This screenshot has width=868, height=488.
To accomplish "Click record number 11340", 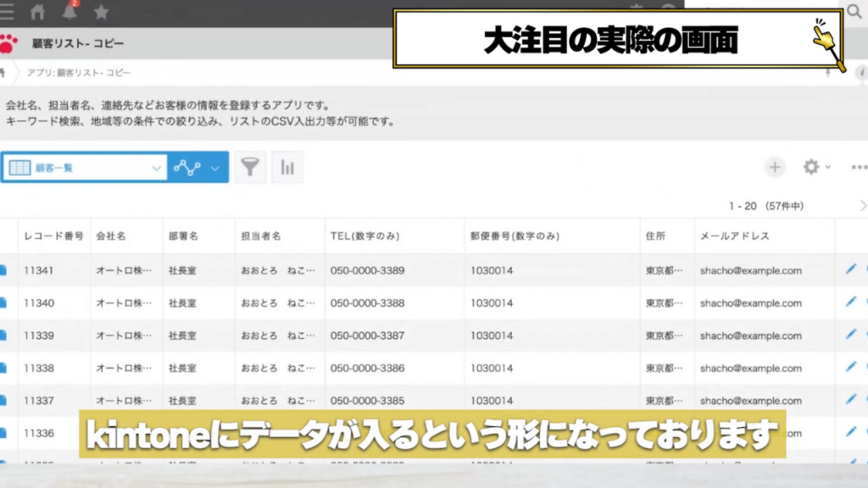I will pyautogui.click(x=39, y=303).
